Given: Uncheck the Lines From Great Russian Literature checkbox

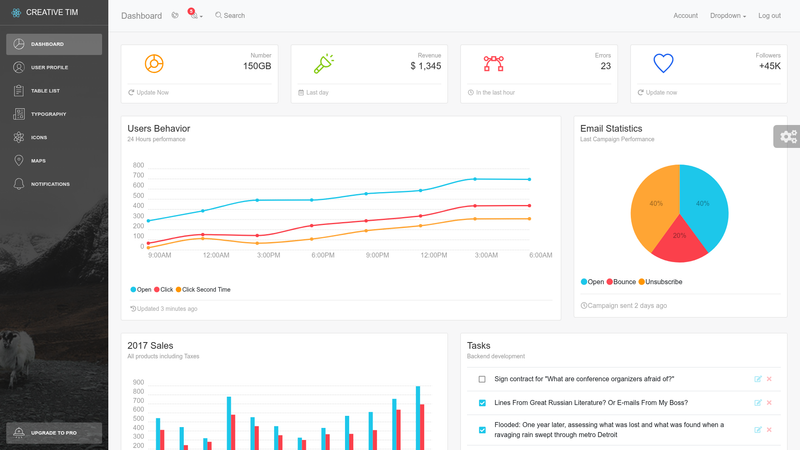Looking at the screenshot, I should [x=482, y=403].
